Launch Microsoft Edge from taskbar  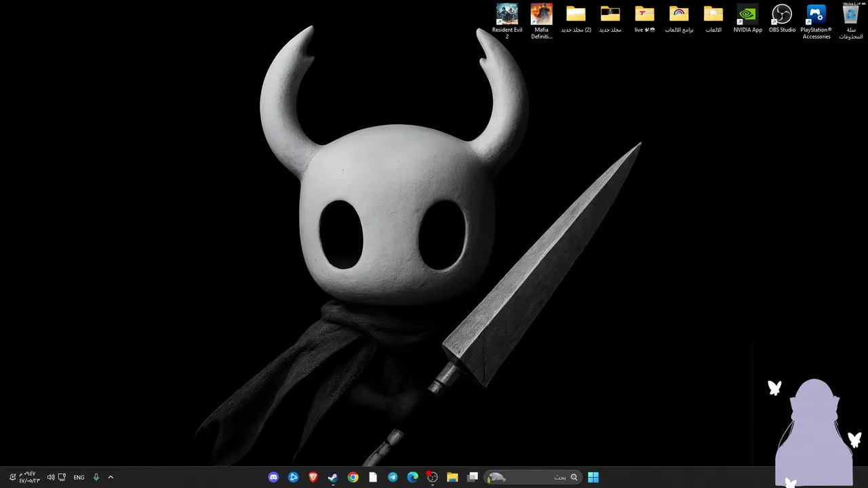tap(412, 477)
